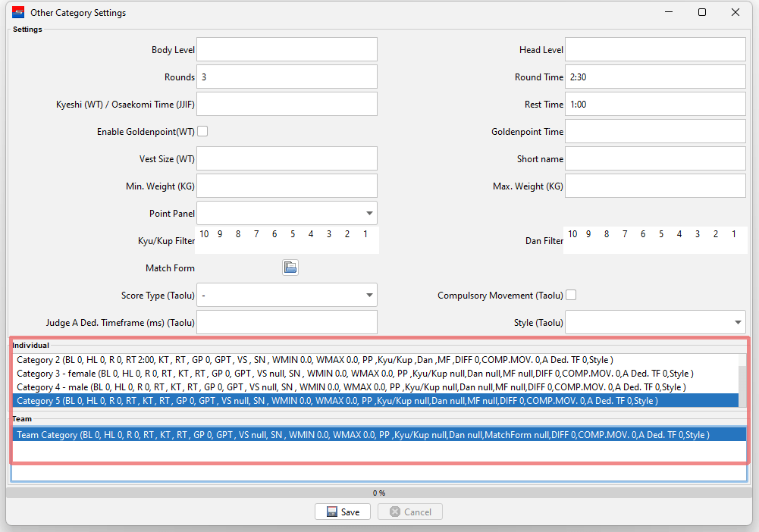Click the Cancel button
Image resolution: width=759 pixels, height=532 pixels.
point(409,512)
